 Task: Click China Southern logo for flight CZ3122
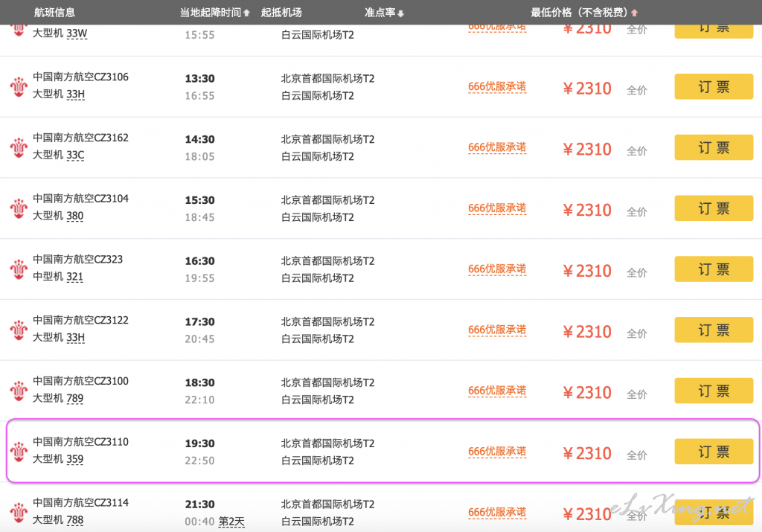pyautogui.click(x=19, y=330)
